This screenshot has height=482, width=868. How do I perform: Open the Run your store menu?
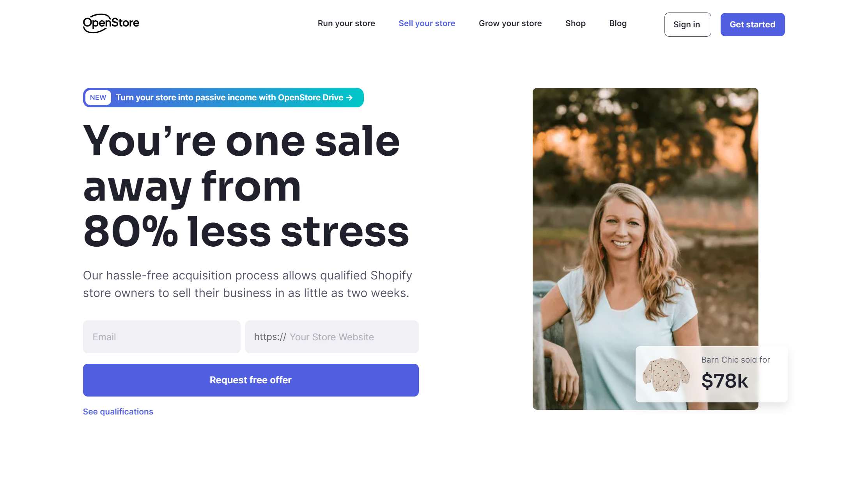346,23
